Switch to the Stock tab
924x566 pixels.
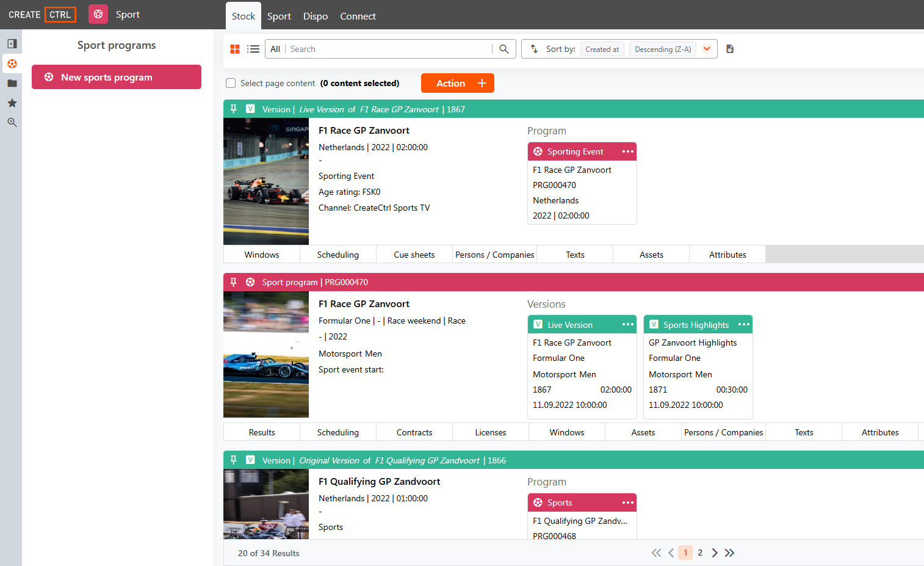[x=244, y=16]
